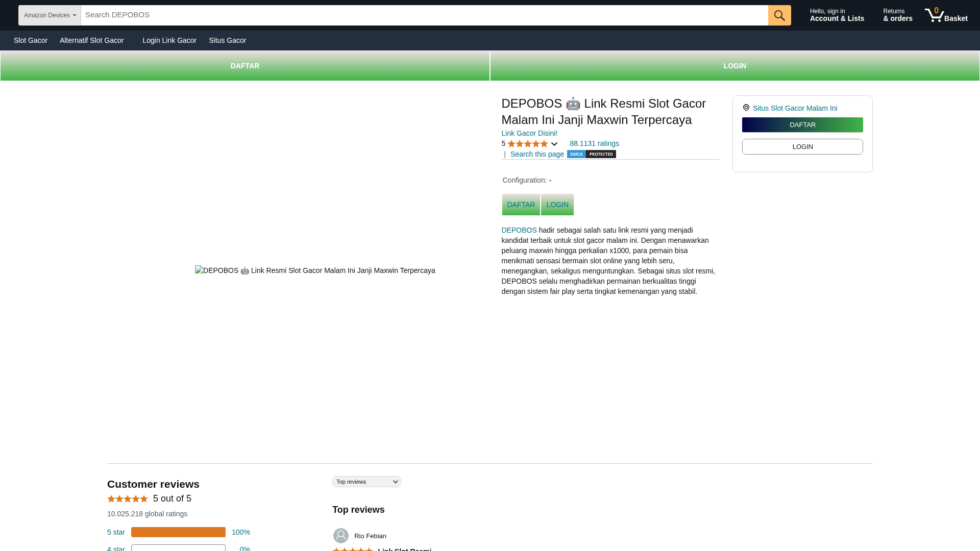Click small DAFTAR button under Configuration
The width and height of the screenshot is (980, 551).
521,205
